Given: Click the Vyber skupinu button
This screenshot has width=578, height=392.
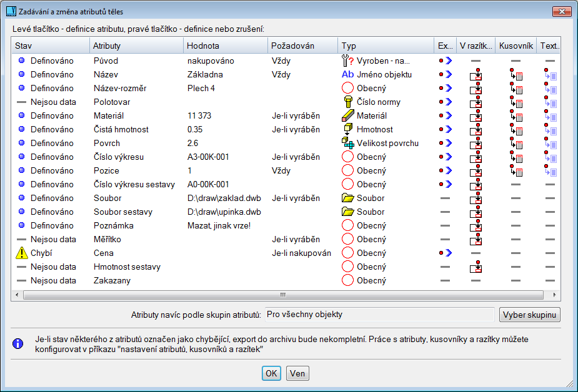Looking at the screenshot, I should pyautogui.click(x=530, y=315).
